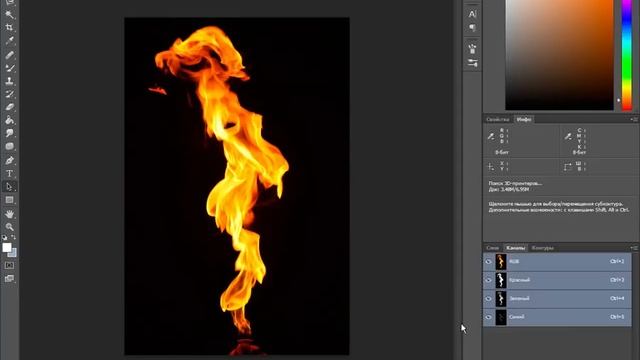
Task: Select the Brush tool
Action: pyautogui.click(x=9, y=68)
